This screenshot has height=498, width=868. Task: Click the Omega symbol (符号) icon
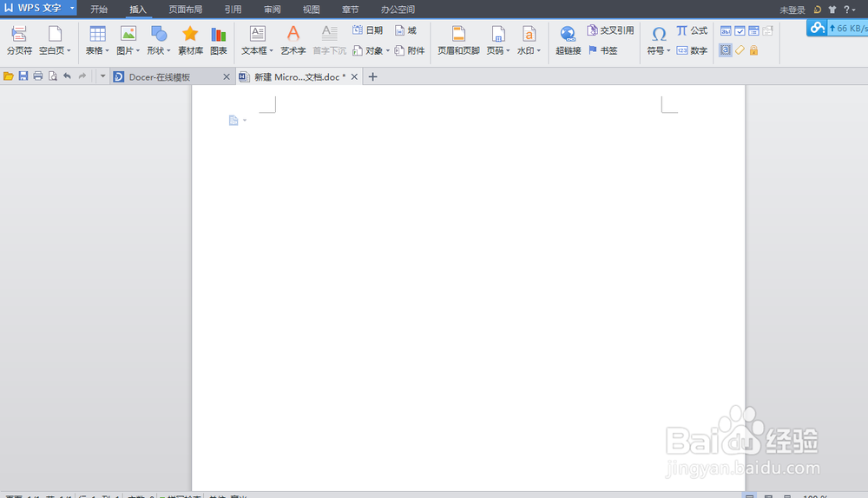659,35
